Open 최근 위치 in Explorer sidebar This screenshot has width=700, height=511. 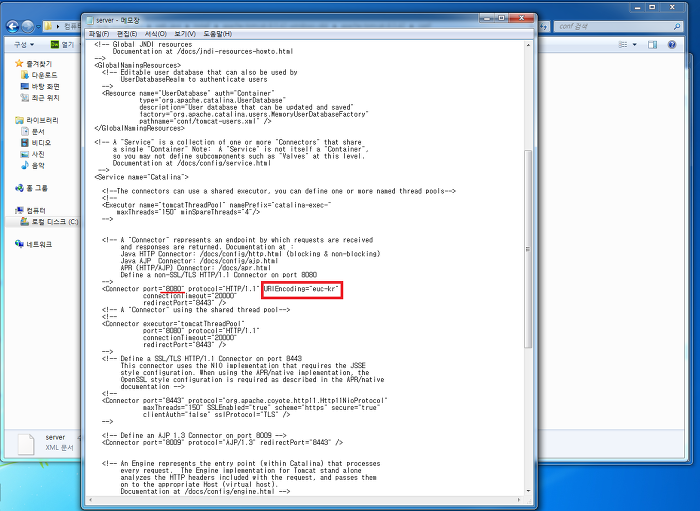46,97
